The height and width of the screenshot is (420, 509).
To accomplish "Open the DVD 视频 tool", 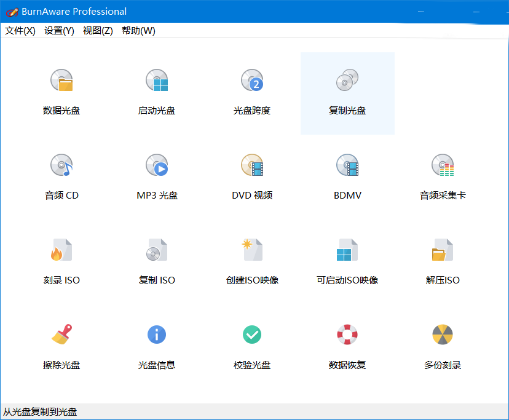I will pos(252,177).
